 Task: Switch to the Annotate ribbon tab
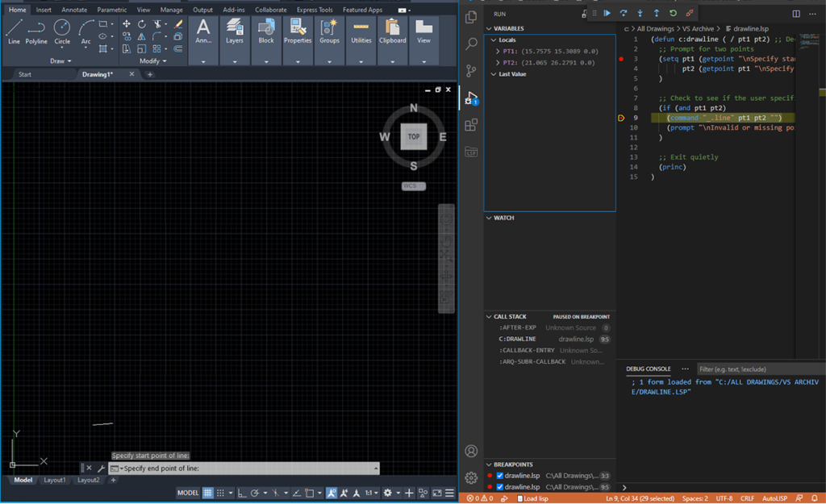[73, 10]
